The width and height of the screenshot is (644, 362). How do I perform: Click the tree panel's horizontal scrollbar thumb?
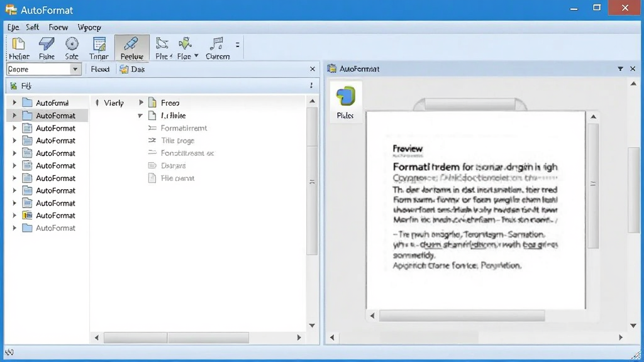(x=176, y=337)
